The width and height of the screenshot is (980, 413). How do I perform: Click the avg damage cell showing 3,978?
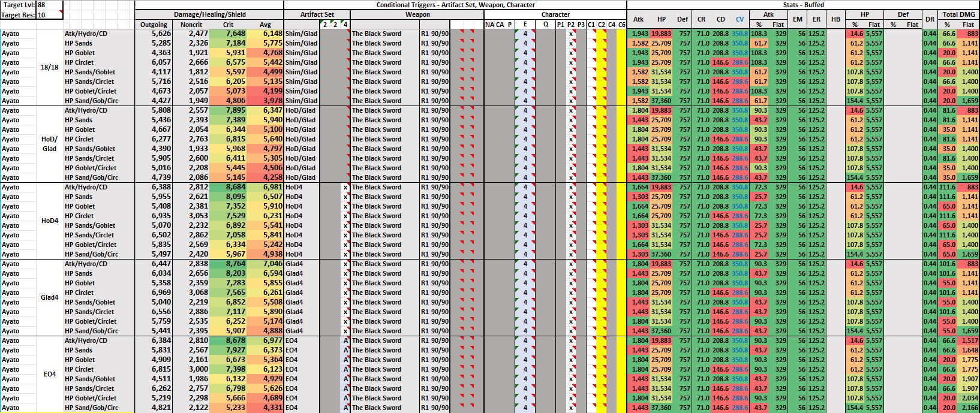pos(265,101)
